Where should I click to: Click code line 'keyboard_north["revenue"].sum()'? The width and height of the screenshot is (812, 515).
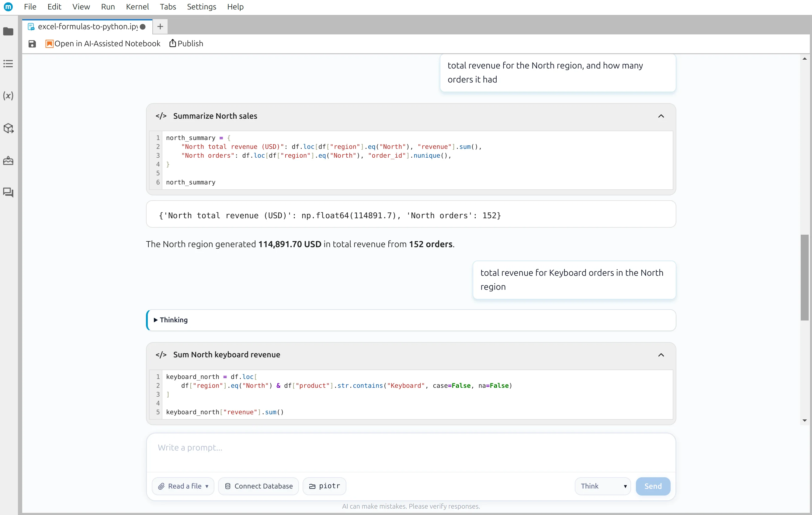click(225, 412)
